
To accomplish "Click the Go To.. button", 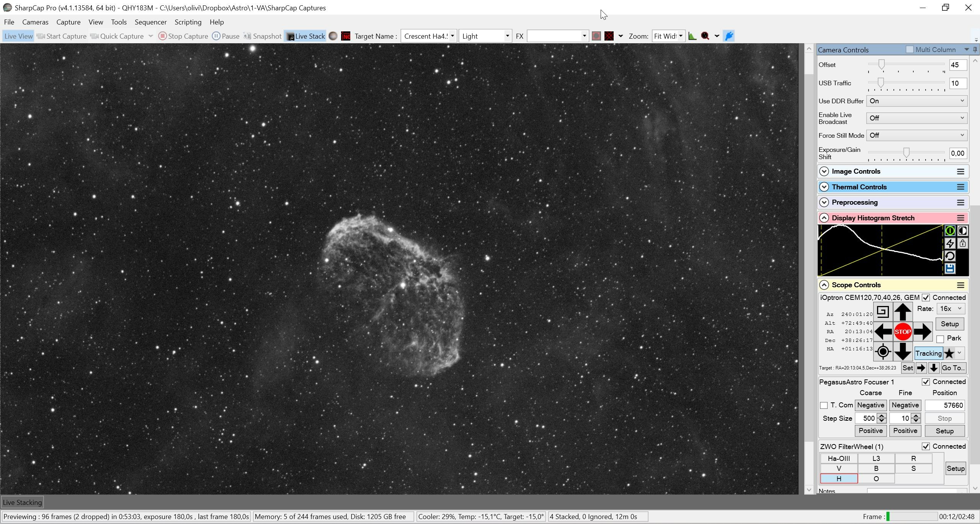I will coord(953,368).
